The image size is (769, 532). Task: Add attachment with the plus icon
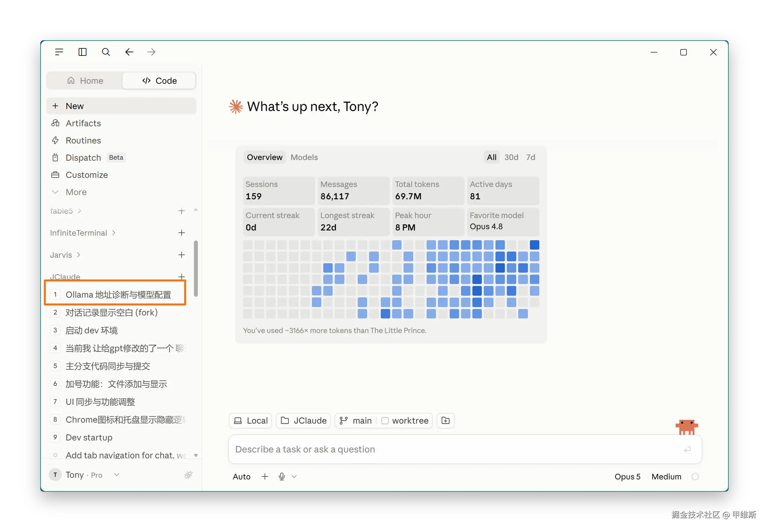click(265, 477)
